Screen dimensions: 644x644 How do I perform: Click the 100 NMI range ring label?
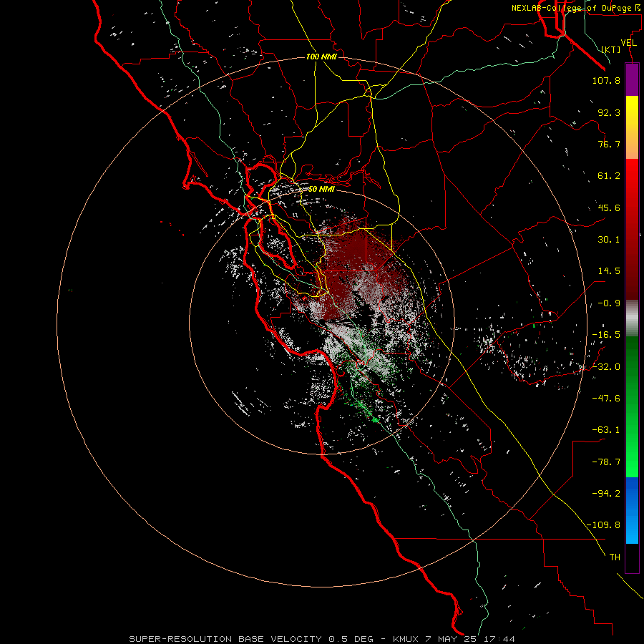(321, 57)
